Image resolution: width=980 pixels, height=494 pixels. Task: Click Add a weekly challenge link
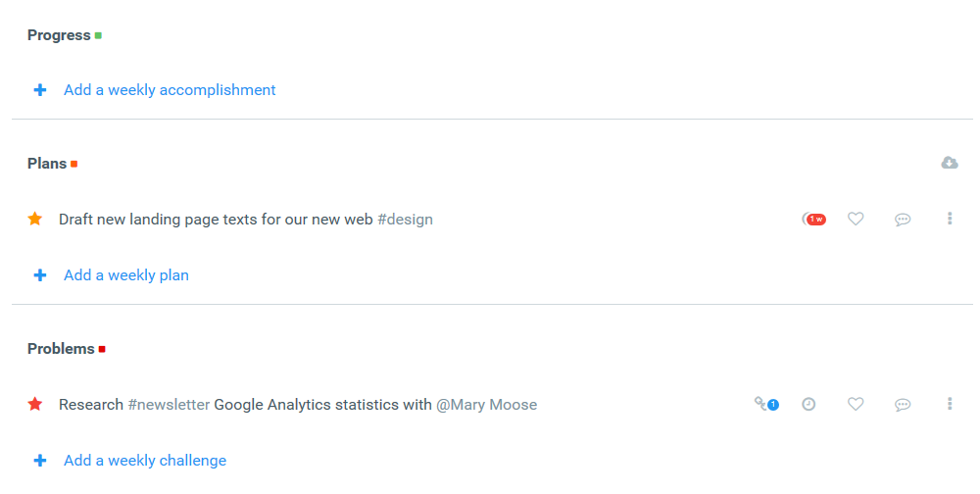[145, 461]
